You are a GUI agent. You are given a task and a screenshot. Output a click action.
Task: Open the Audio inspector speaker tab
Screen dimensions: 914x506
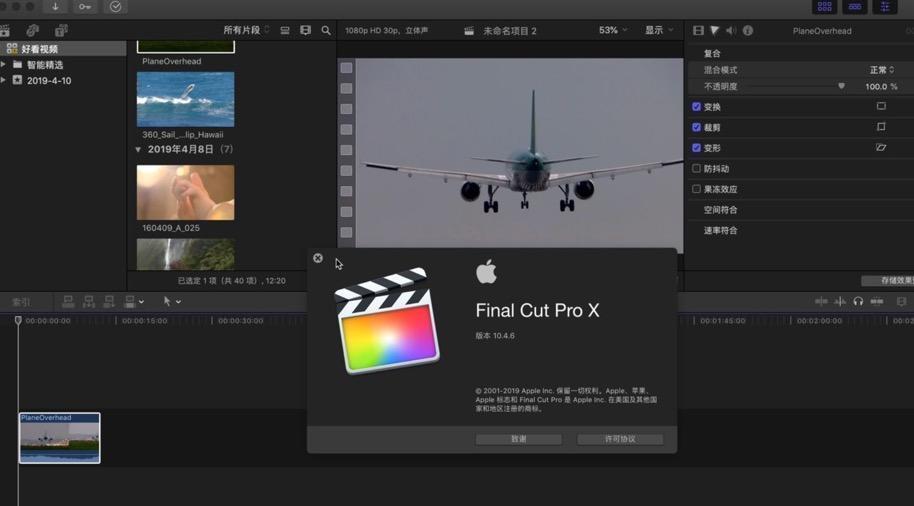(x=731, y=31)
